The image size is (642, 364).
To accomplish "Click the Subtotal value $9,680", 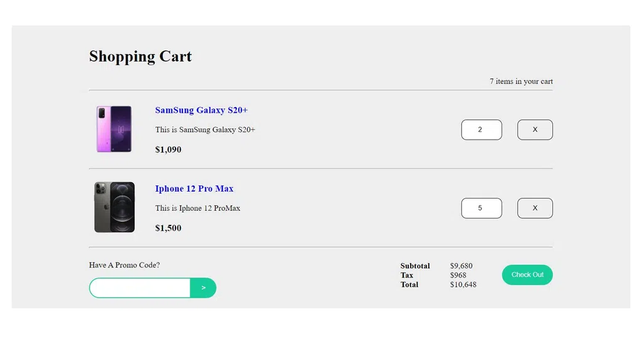I will click(x=461, y=266).
